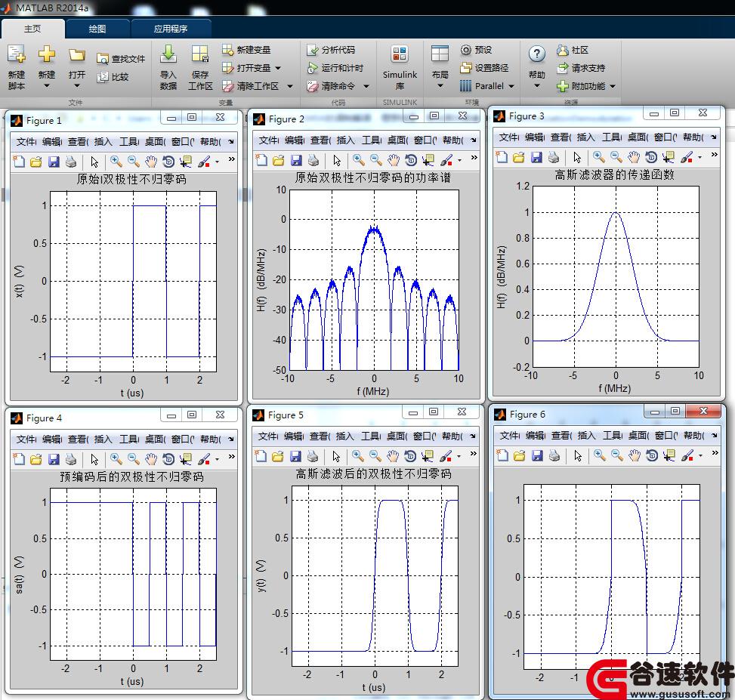
Task: Click Community (社区) button
Action: click(572, 50)
